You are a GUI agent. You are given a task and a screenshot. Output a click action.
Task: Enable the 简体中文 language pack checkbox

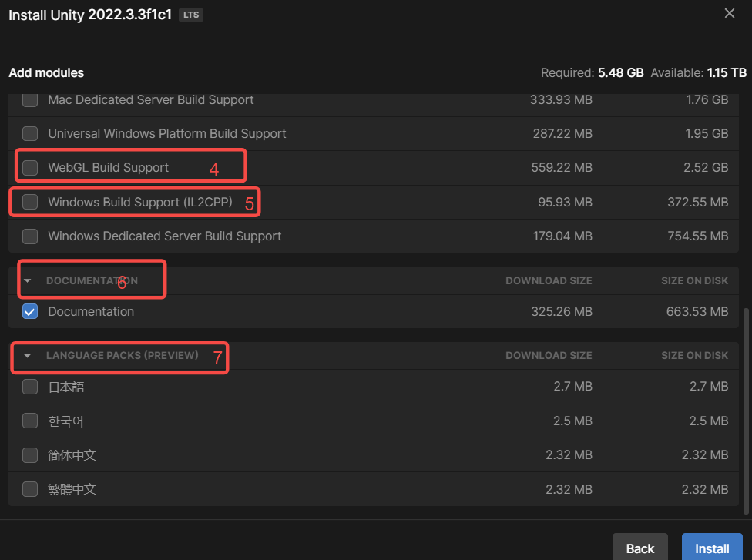[x=30, y=455]
